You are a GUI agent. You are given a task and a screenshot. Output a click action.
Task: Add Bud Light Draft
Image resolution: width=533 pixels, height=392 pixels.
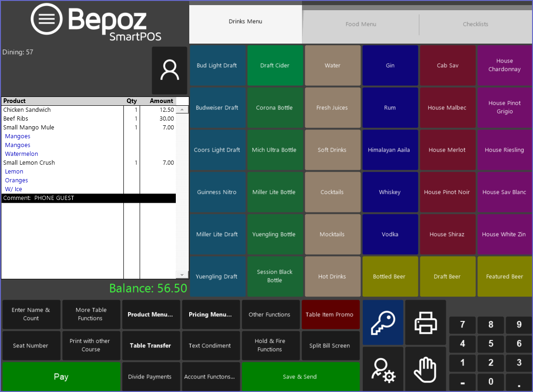[x=217, y=65]
